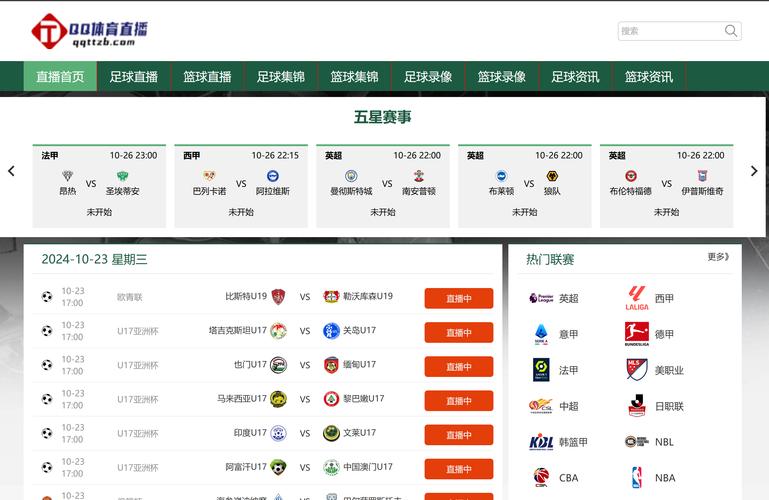
Task: Watch 比斯特U19 match via 直播中 button
Action: tap(458, 298)
